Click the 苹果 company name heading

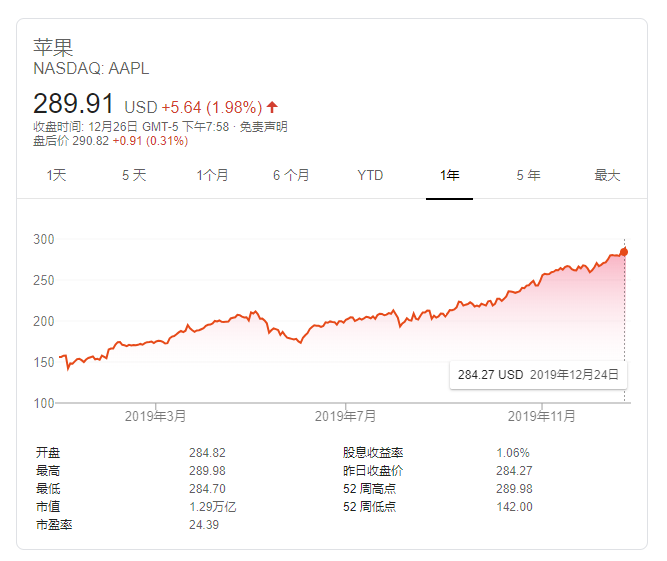pyautogui.click(x=53, y=47)
